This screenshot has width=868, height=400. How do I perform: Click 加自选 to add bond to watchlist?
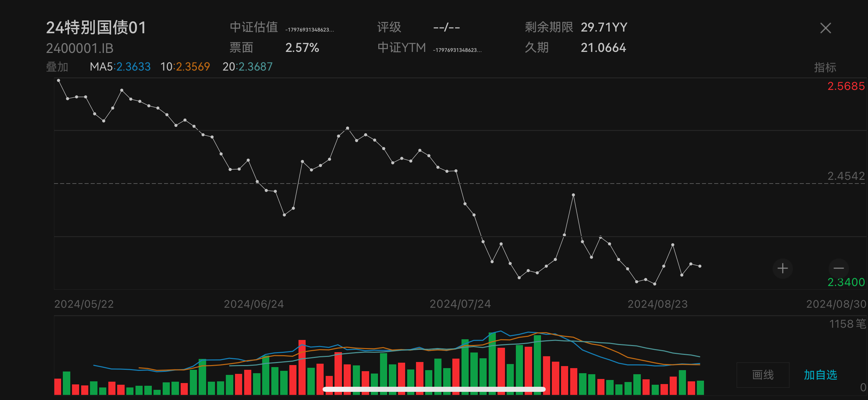click(x=821, y=375)
